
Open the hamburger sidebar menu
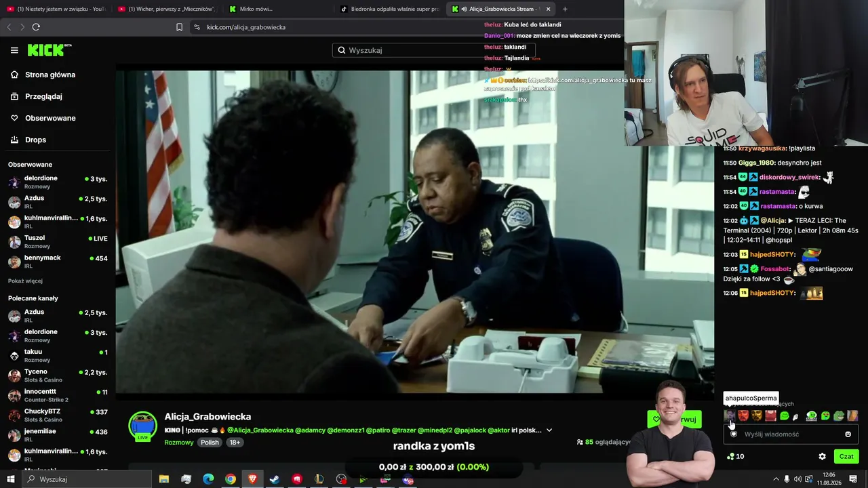click(x=14, y=50)
